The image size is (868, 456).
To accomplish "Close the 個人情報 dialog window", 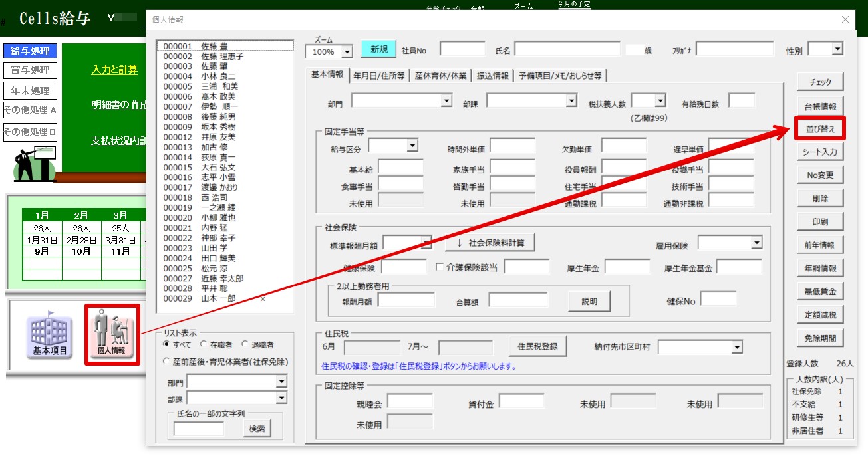I will (x=845, y=20).
